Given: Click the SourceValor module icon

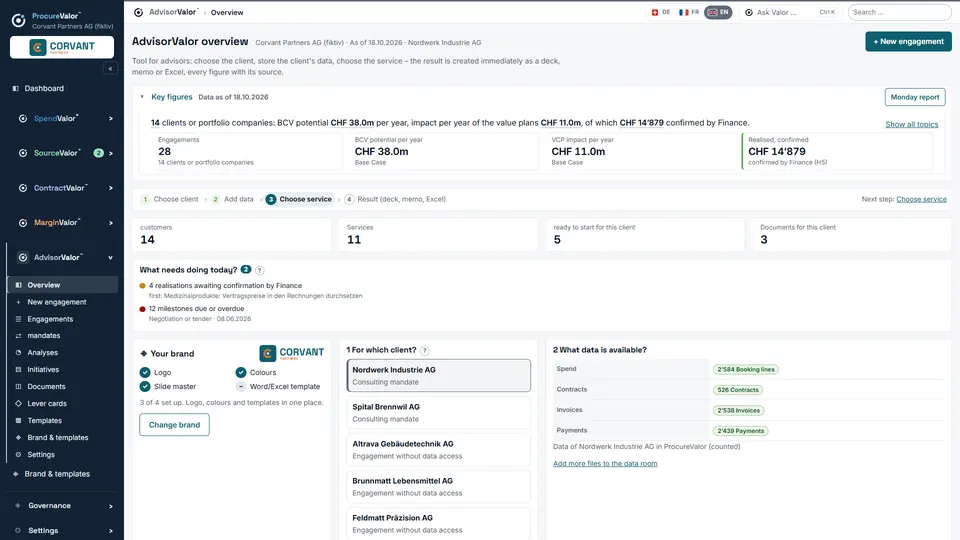Looking at the screenshot, I should 23,153.
